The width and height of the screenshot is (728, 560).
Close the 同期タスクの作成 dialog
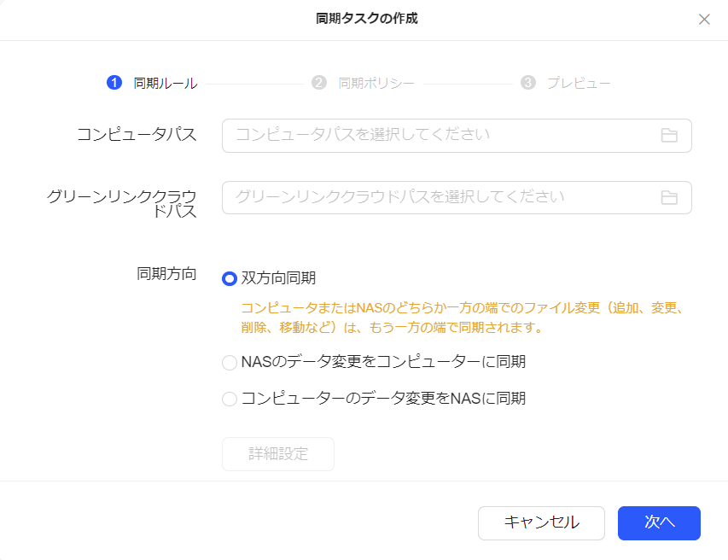[704, 20]
